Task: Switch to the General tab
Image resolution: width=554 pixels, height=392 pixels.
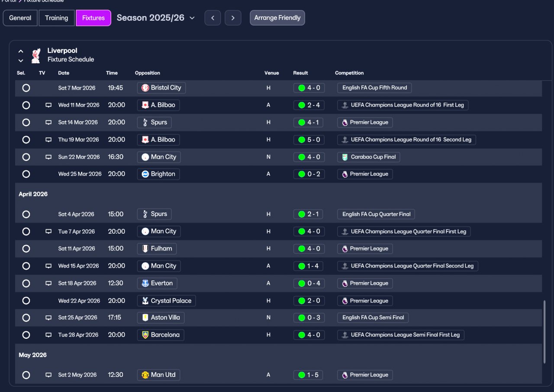Action: click(20, 18)
